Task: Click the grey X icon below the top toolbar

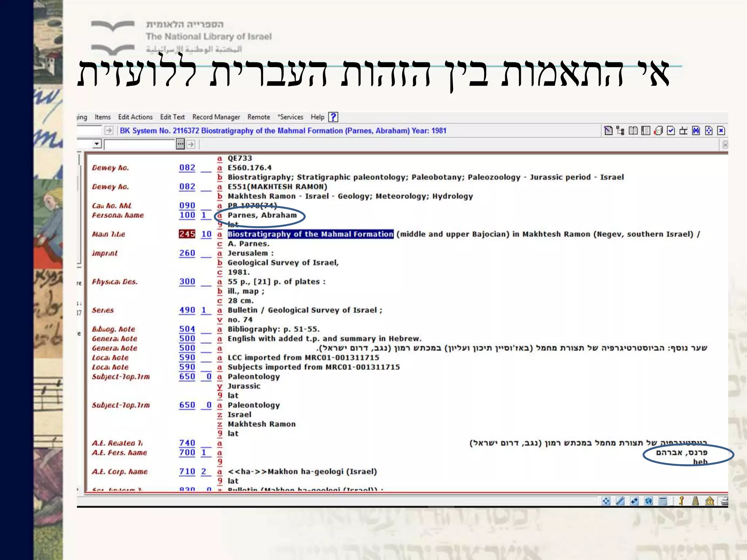Action: [725, 145]
